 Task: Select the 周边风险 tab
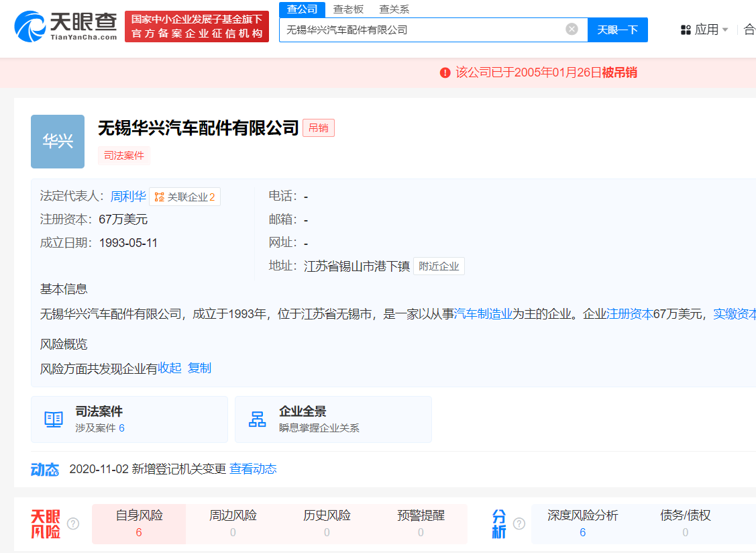click(x=233, y=524)
